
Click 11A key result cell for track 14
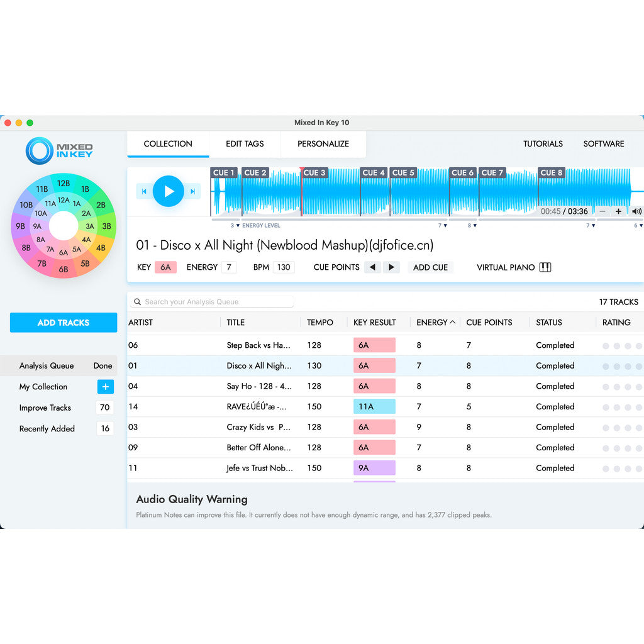[375, 407]
